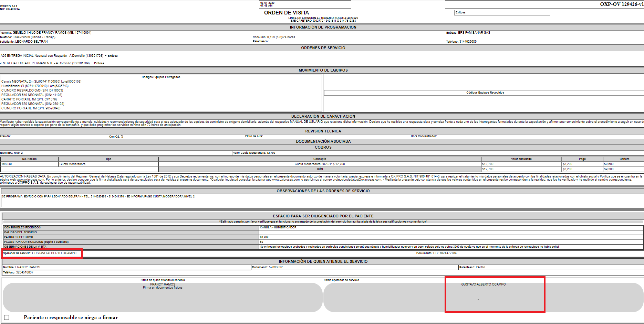
Task: Click the PAGOS EN EFECTIVO $3,200 value
Action: [x=451, y=237]
